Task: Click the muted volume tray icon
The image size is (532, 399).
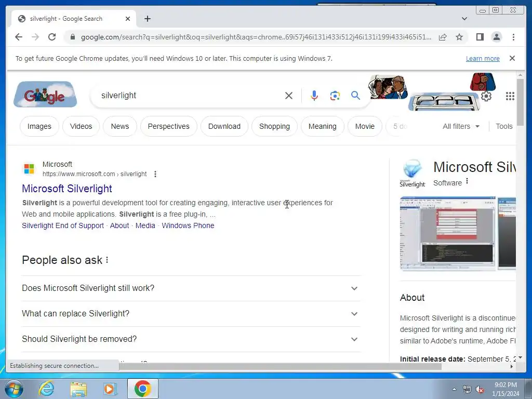Action: click(480, 390)
